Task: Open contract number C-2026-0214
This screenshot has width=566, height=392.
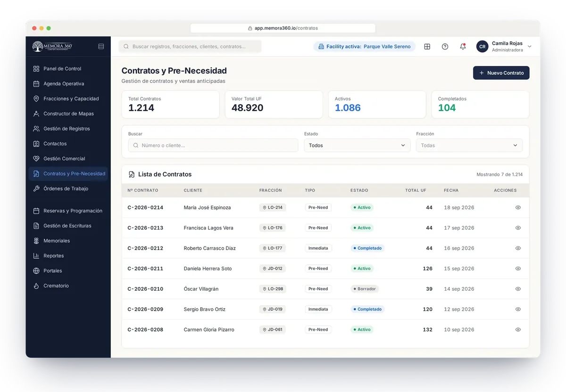Action: click(145, 207)
